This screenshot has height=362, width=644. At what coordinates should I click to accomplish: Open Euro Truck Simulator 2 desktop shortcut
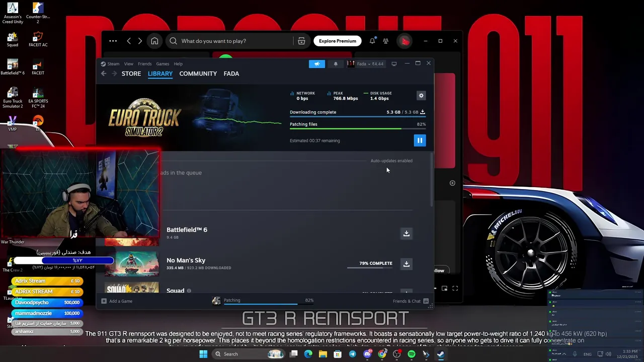pyautogui.click(x=13, y=98)
